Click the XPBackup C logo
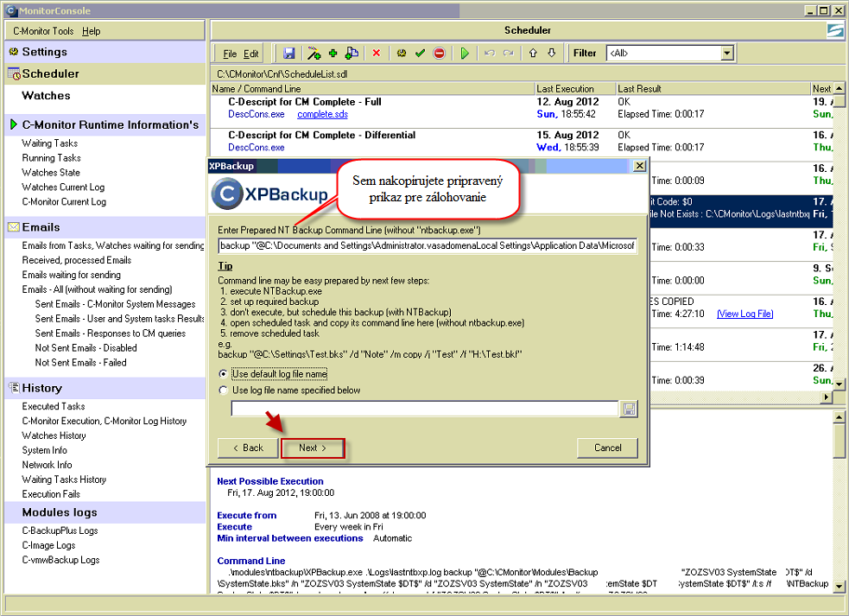849x616 pixels. 228,193
